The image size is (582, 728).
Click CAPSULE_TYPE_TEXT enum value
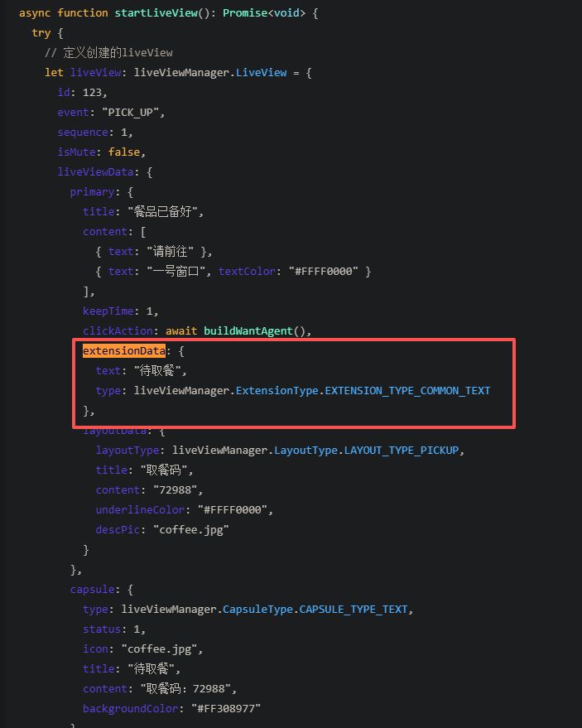(354, 610)
